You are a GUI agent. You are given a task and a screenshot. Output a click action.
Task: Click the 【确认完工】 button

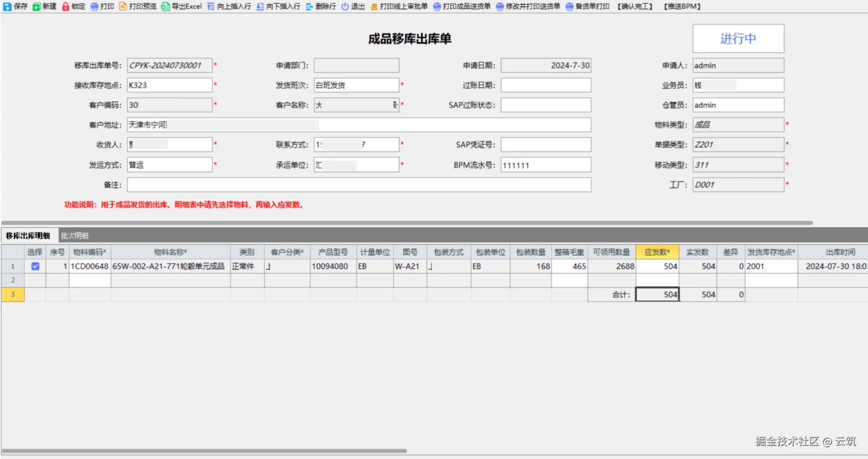pos(634,6)
